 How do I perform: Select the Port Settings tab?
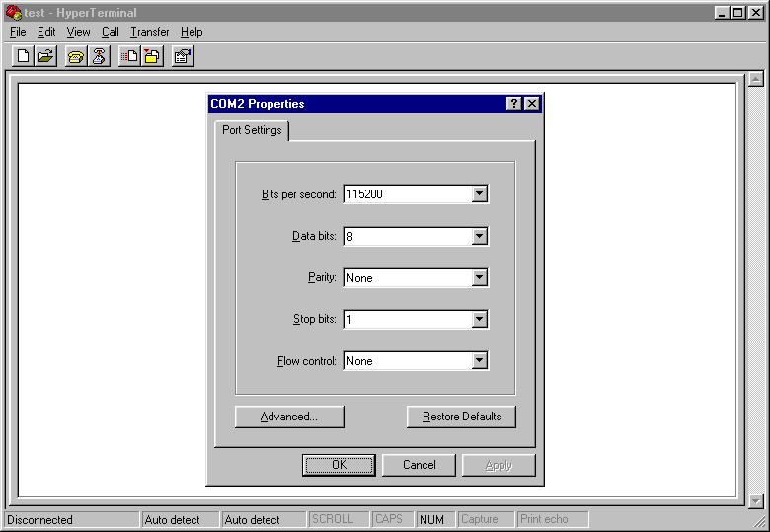pos(252,130)
